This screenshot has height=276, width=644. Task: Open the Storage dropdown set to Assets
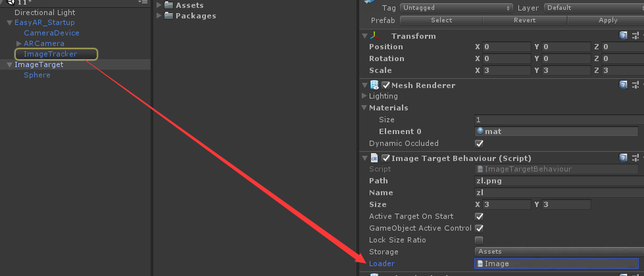coord(556,252)
